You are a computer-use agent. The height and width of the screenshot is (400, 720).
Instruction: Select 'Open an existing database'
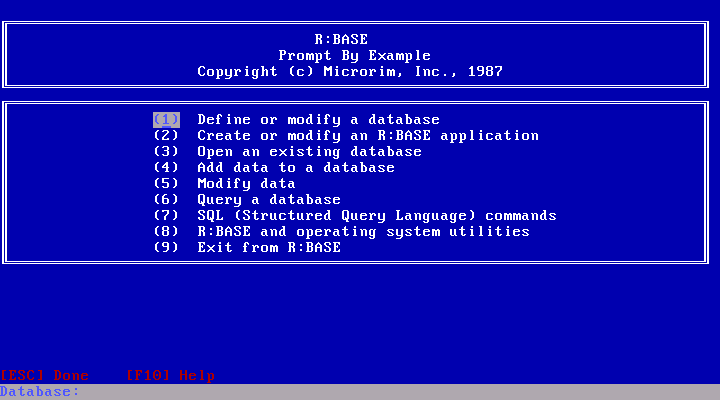[309, 152]
